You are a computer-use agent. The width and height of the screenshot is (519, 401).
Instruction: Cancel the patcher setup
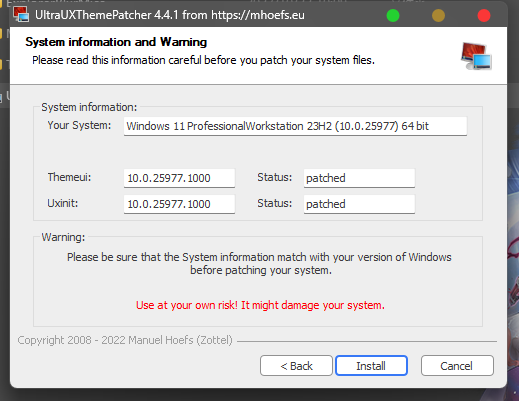coord(457,366)
